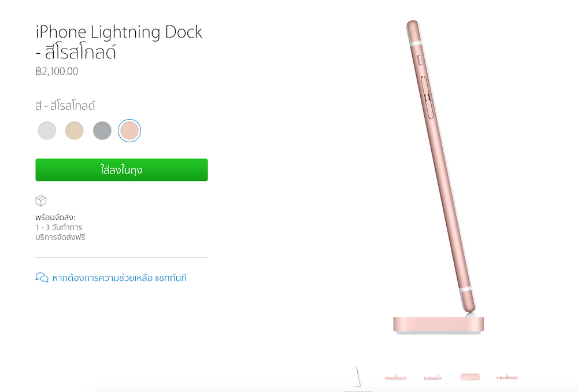Click the shipping box icon
The image size is (578, 392).
click(41, 201)
